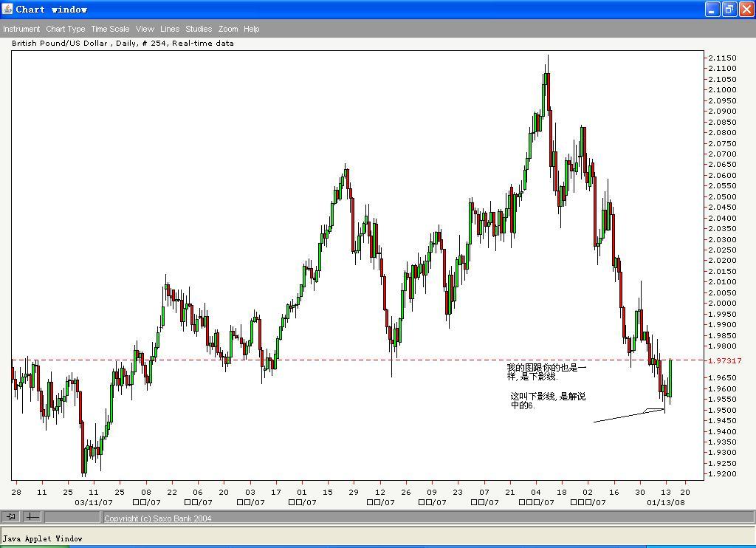Click the 'Copyright (c) Saxo Bank 2004' text
The width and height of the screenshot is (756, 548).
[158, 518]
